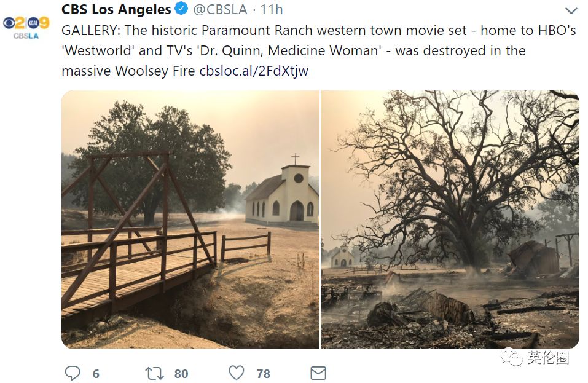Click the small church in burned photo

coord(342,256)
